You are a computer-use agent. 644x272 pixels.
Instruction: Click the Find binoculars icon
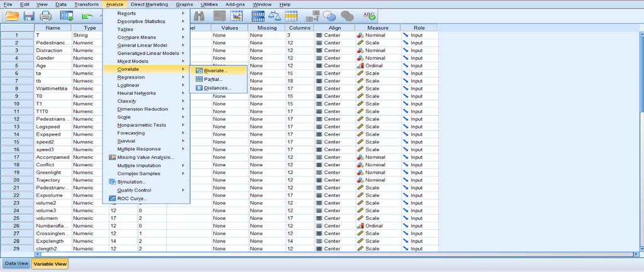click(x=199, y=16)
